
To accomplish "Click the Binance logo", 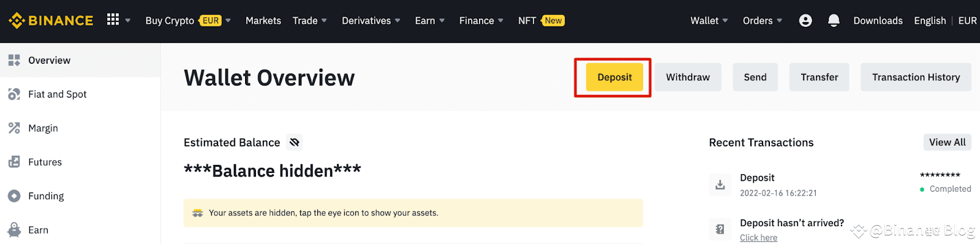I will pyautogui.click(x=51, y=20).
